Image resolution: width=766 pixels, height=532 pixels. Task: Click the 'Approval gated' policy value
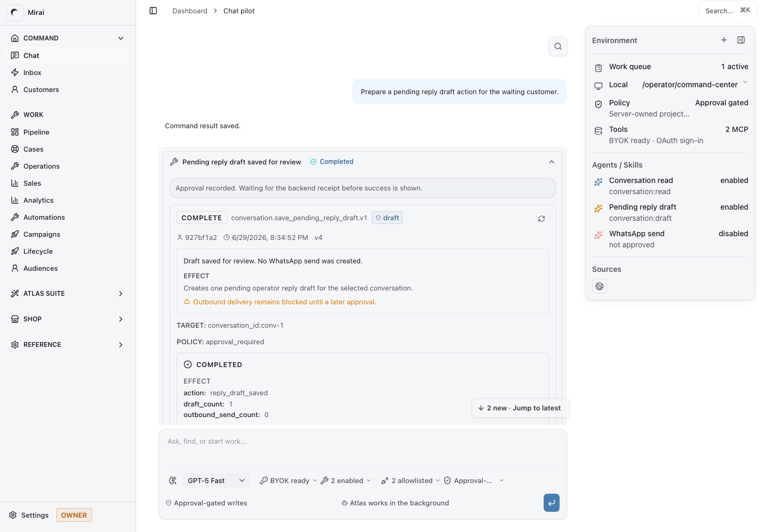pyautogui.click(x=721, y=103)
